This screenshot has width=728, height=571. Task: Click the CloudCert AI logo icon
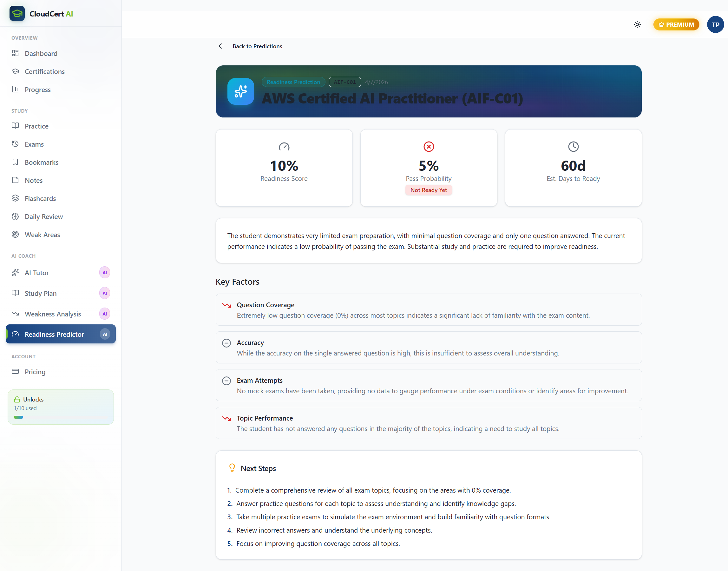[x=17, y=14]
